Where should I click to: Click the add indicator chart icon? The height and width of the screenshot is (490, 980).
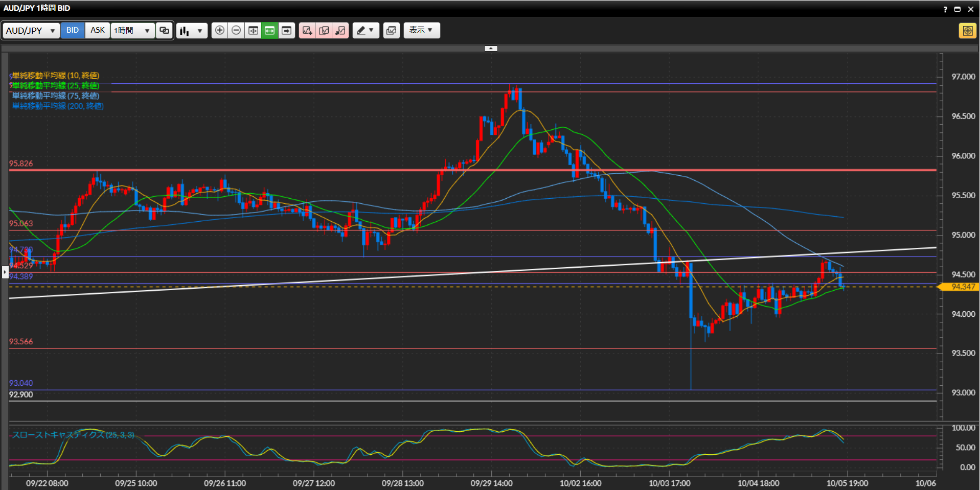pyautogui.click(x=307, y=31)
